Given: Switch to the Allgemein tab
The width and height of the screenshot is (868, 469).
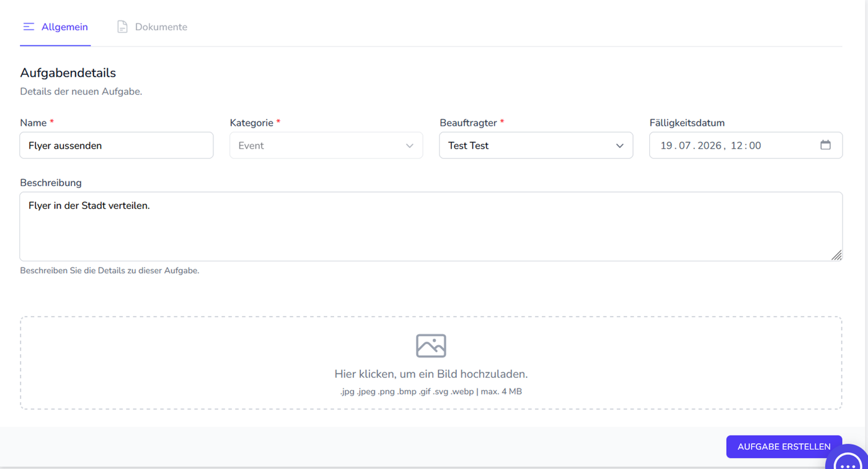Looking at the screenshot, I should pos(55,27).
